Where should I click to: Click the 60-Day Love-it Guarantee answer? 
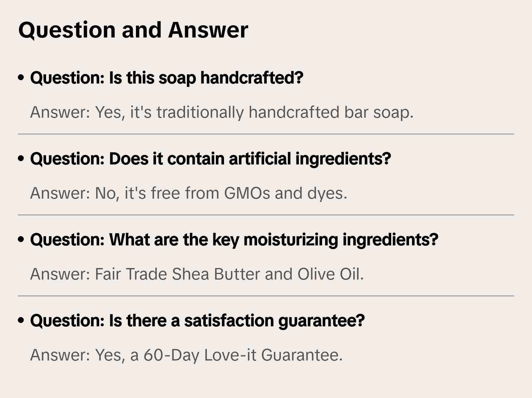[x=186, y=355]
